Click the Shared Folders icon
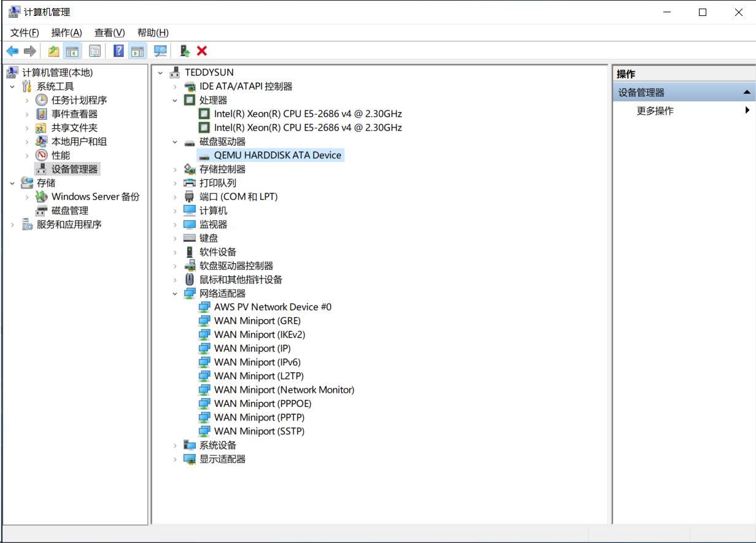This screenshot has width=756, height=543. [x=41, y=128]
